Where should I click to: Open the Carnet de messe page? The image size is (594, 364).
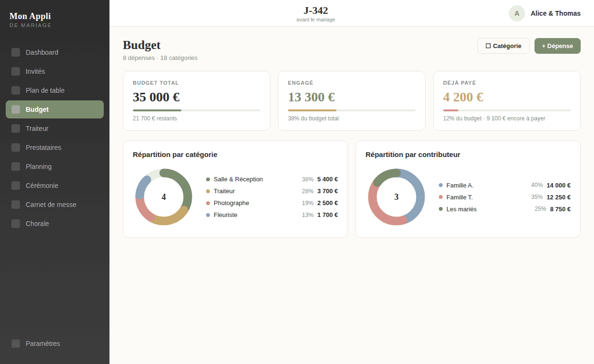click(x=50, y=205)
